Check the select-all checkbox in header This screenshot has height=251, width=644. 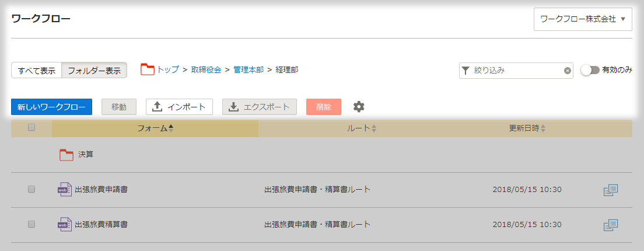pos(32,127)
